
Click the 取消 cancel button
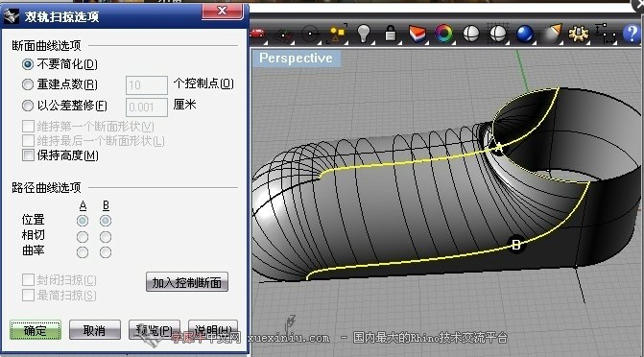pyautogui.click(x=95, y=330)
